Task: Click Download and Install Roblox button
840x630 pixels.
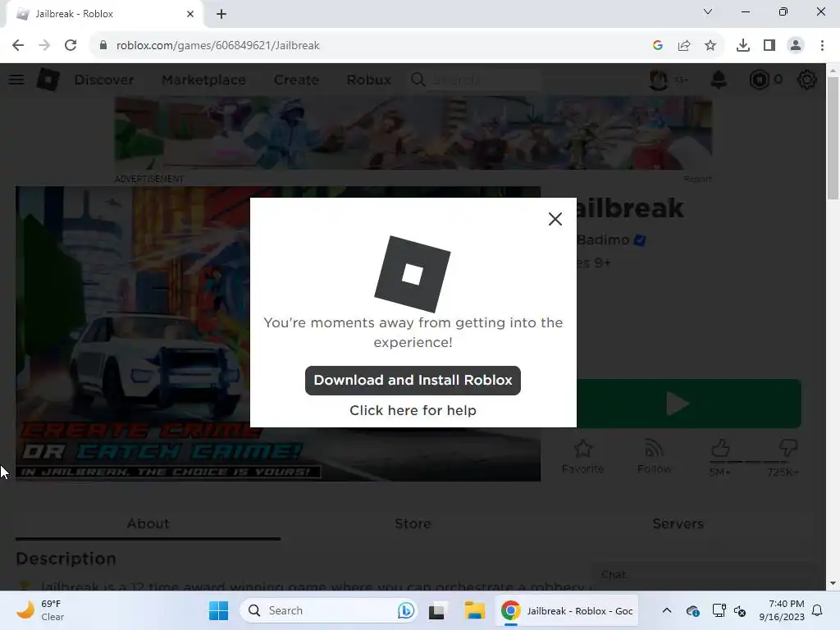Action: (413, 381)
